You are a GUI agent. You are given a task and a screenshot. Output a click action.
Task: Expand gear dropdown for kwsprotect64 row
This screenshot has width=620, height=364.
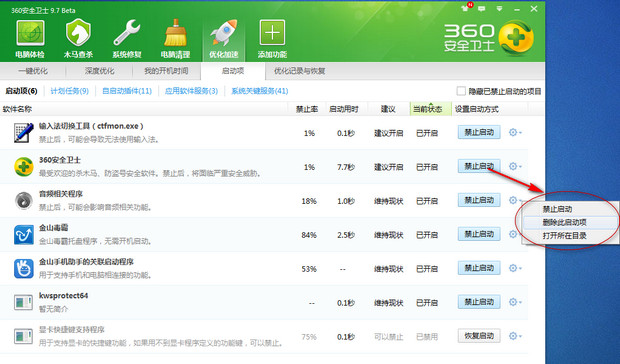pyautogui.click(x=515, y=302)
